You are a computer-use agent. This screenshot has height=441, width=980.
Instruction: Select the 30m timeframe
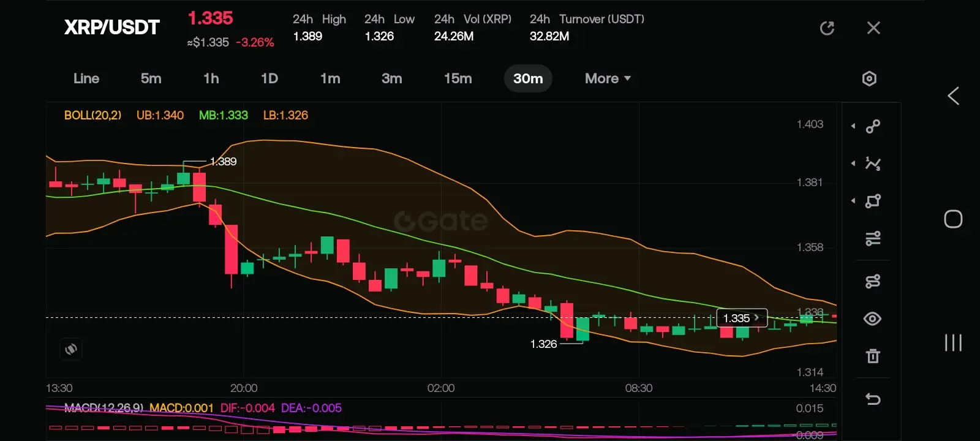click(x=528, y=78)
